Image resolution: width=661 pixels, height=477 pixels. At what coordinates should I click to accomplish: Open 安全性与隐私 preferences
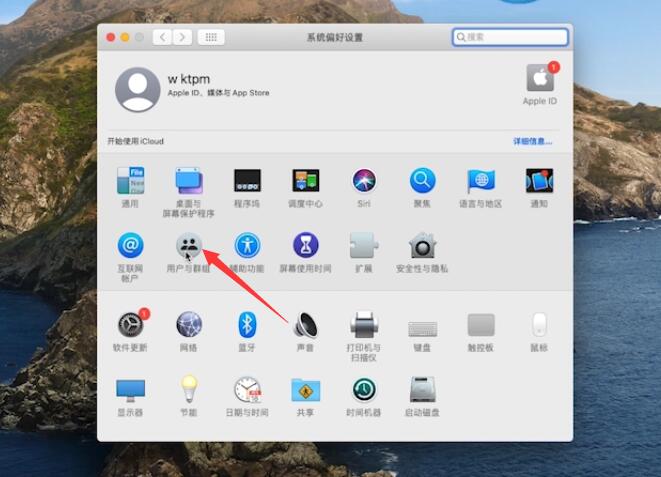[422, 245]
